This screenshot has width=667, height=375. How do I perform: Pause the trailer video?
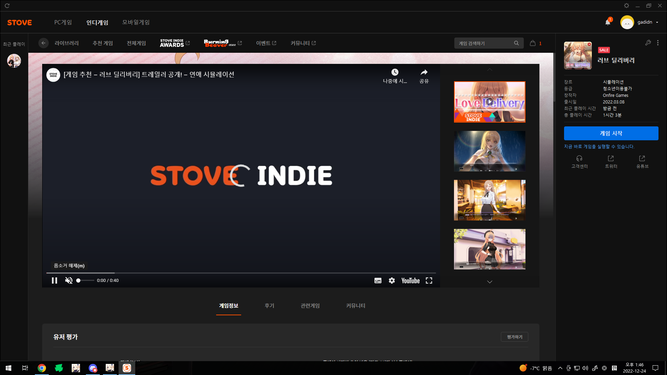pos(54,281)
